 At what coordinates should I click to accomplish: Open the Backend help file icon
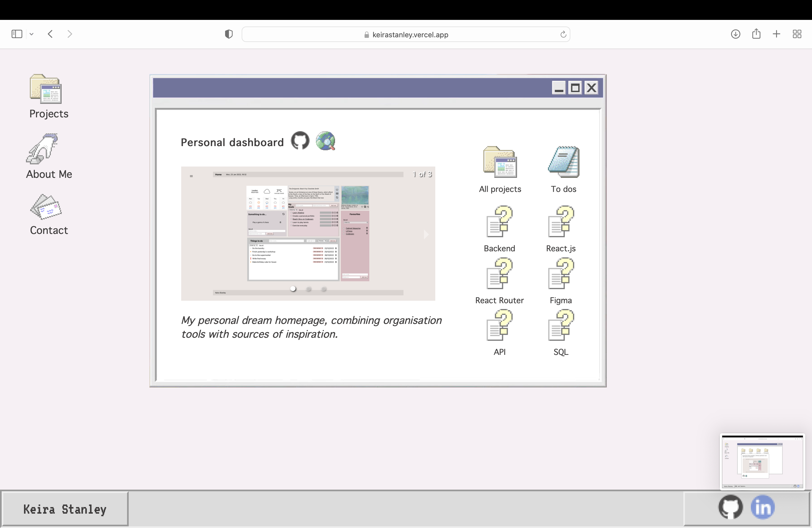[x=499, y=222]
